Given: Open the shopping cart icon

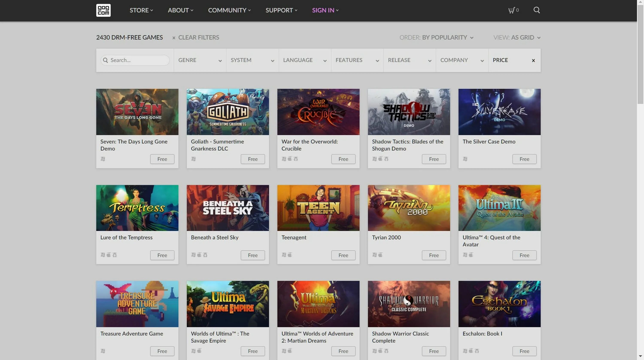Looking at the screenshot, I should 511,10.
